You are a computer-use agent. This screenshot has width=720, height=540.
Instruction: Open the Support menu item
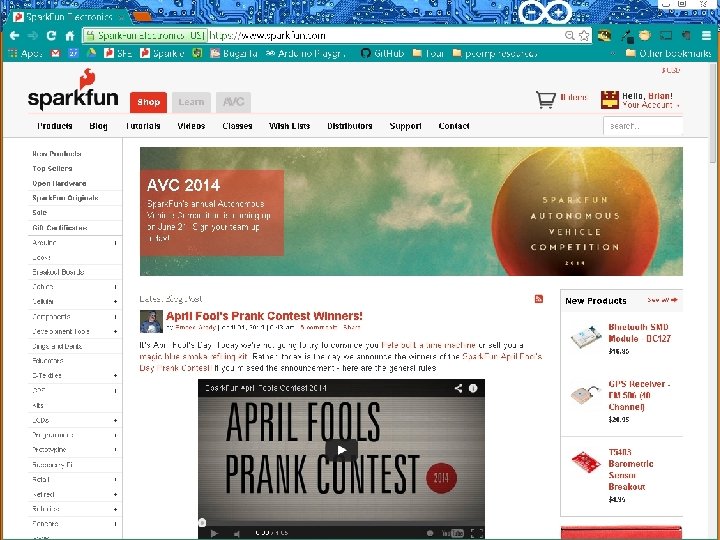(405, 126)
